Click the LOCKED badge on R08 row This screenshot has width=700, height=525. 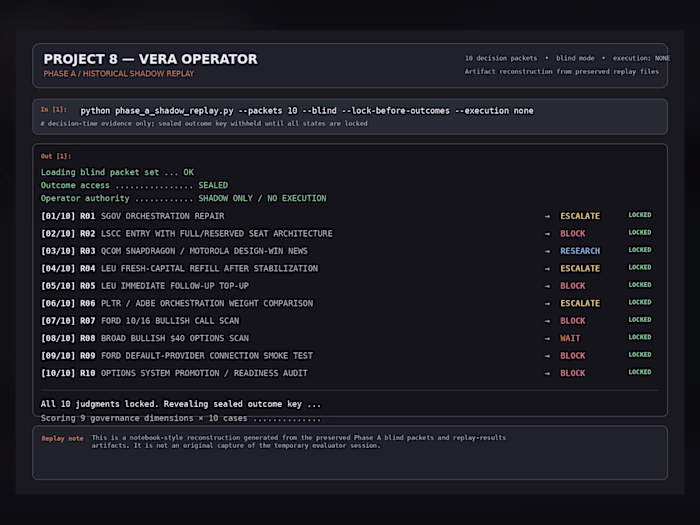(x=640, y=337)
